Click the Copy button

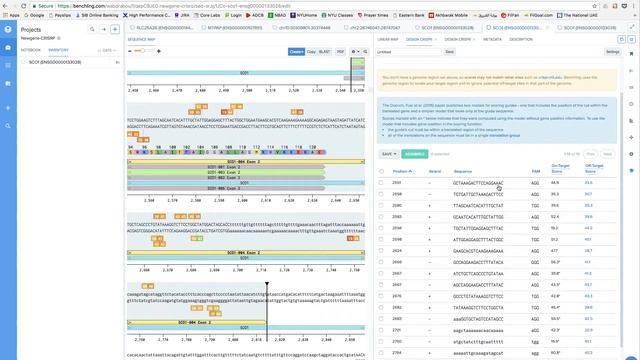(311, 52)
